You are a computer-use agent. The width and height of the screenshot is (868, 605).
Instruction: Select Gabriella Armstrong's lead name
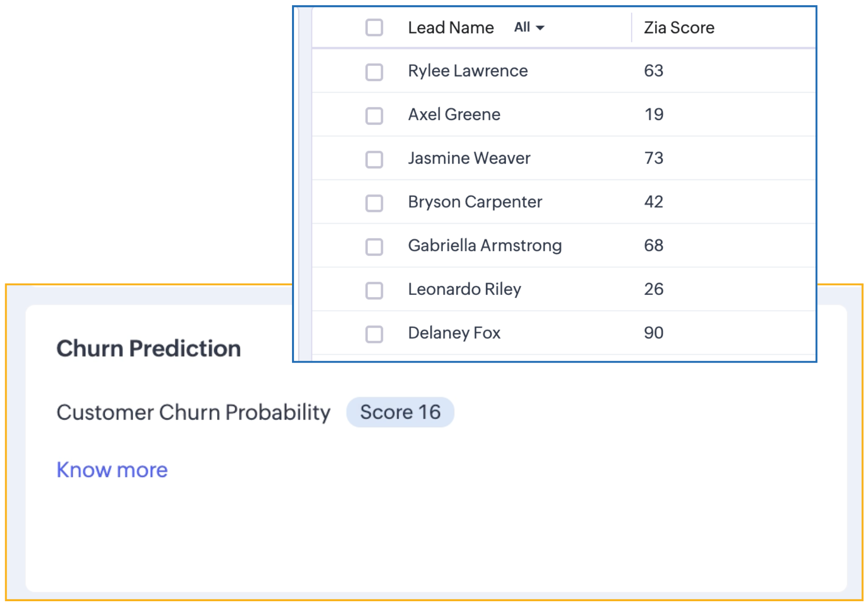[x=484, y=245]
